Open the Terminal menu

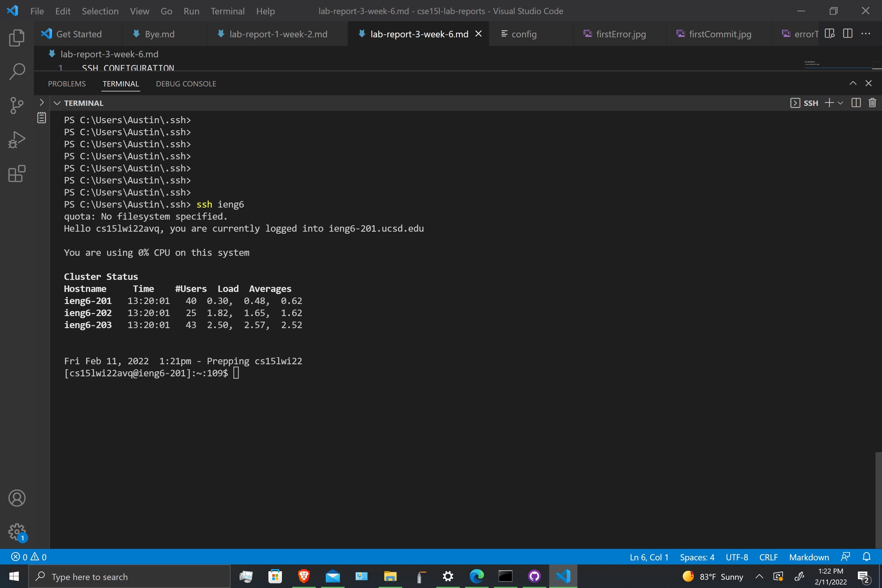pyautogui.click(x=228, y=11)
